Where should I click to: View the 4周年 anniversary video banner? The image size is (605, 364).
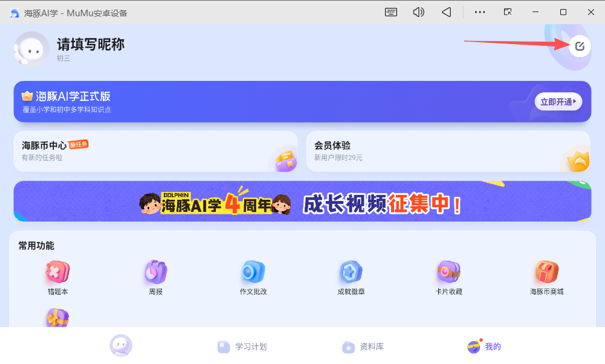[x=302, y=202]
